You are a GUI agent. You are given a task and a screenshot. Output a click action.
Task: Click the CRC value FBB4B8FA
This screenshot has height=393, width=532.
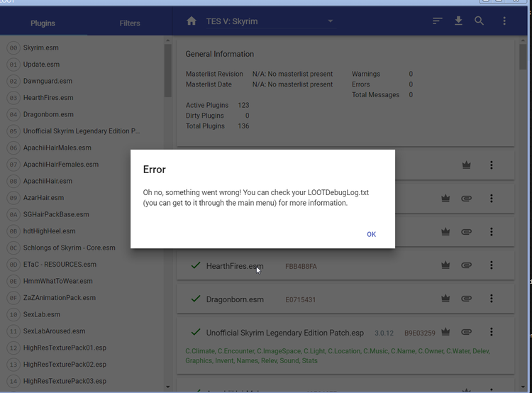coord(301,267)
